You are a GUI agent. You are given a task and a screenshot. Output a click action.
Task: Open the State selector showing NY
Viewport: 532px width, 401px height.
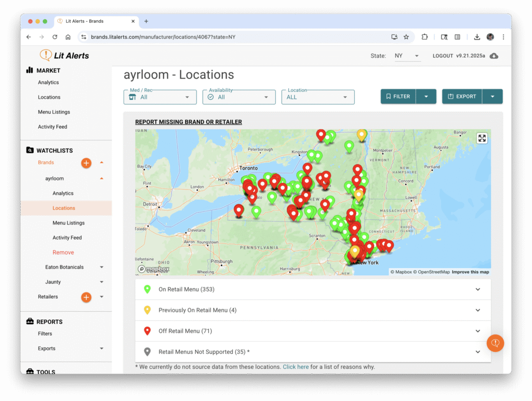point(407,56)
